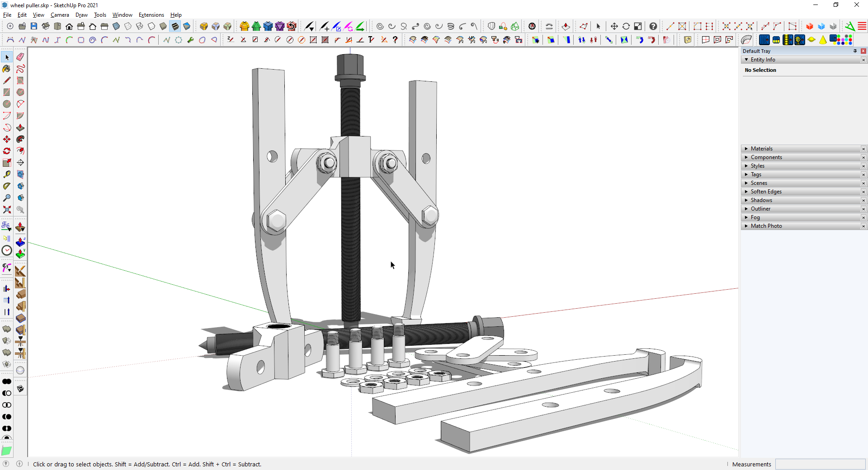Image resolution: width=868 pixels, height=470 pixels.
Task: Select the Circle drawing tool
Action: 7,104
